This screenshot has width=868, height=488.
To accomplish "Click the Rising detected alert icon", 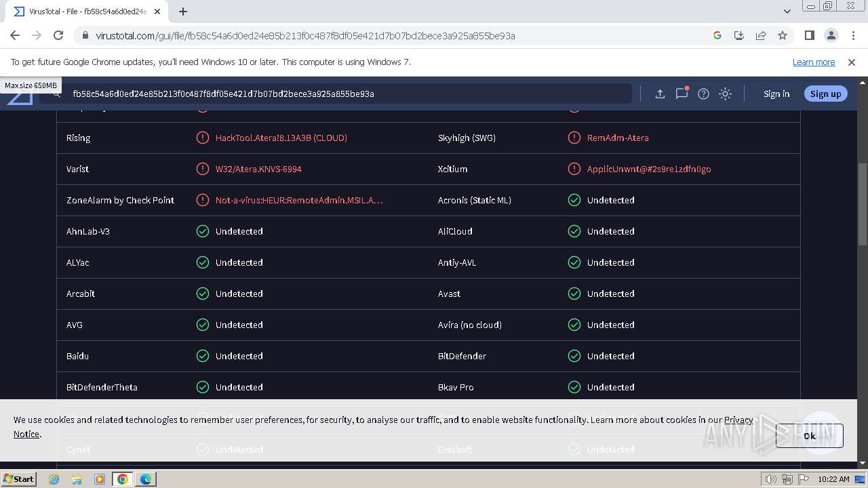I will point(202,138).
